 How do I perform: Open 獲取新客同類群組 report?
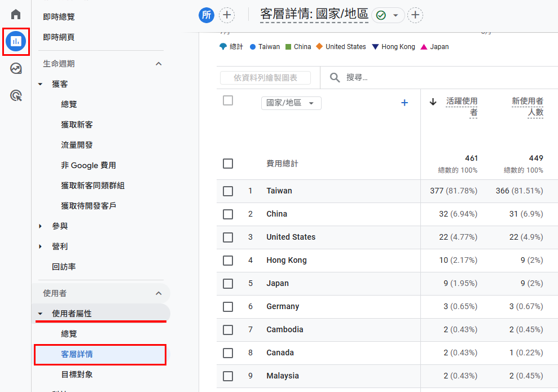[x=93, y=186]
